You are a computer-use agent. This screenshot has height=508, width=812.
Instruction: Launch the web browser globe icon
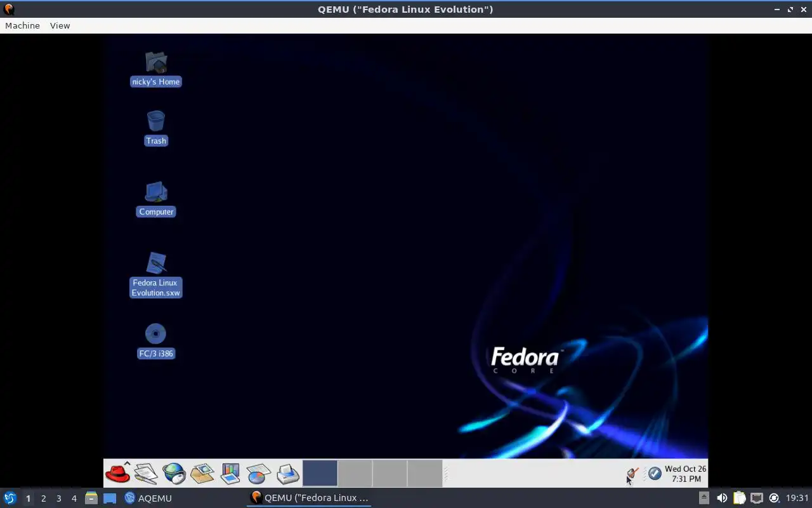pos(174,473)
